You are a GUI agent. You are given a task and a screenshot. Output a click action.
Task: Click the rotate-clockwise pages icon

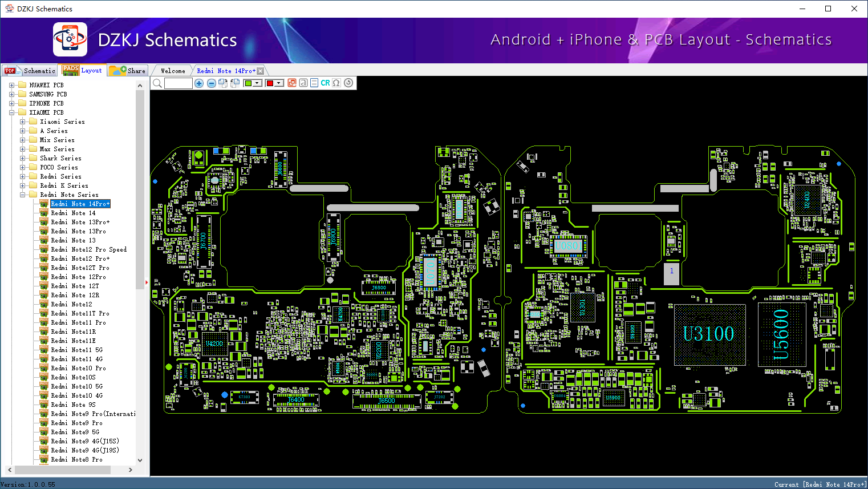pos(223,83)
